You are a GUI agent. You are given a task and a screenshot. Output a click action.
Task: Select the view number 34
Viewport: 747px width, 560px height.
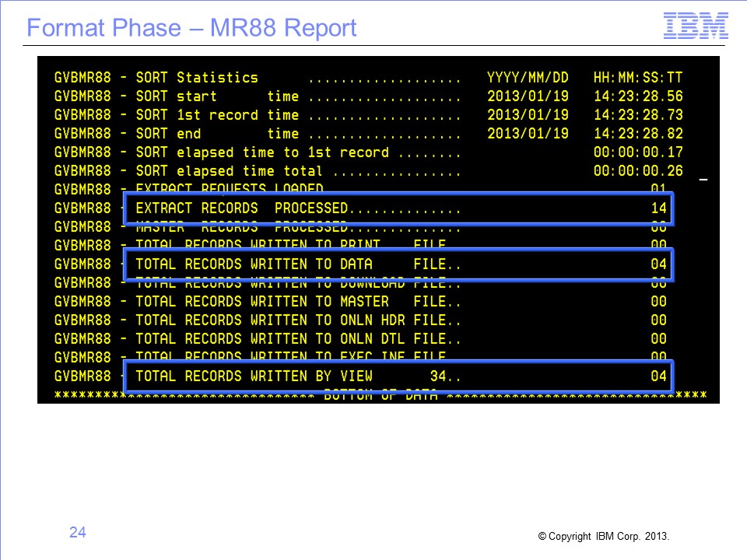[438, 376]
